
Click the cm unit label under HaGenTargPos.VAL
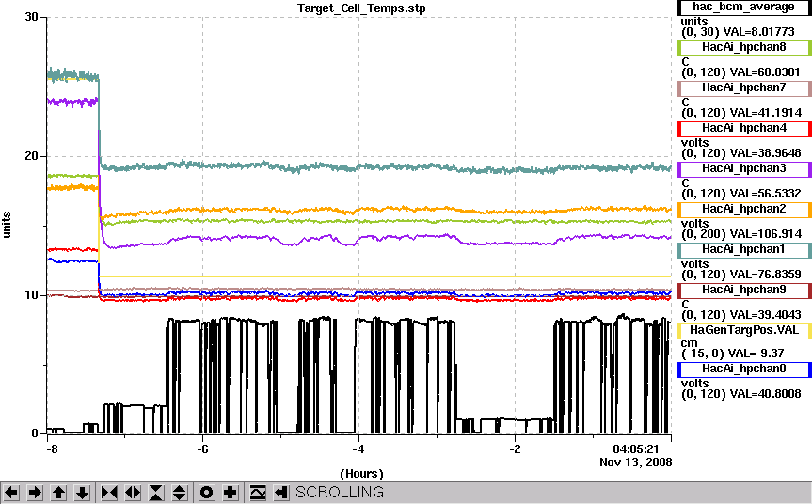(x=690, y=343)
